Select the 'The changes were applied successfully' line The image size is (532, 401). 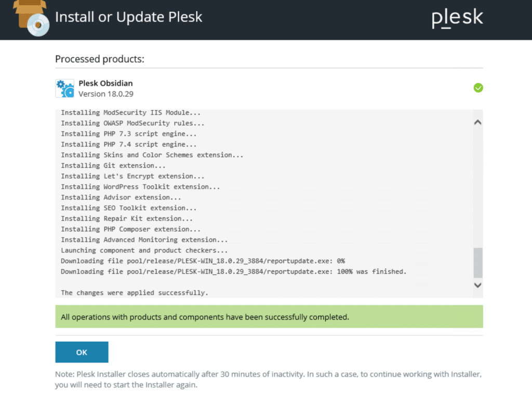tap(134, 292)
